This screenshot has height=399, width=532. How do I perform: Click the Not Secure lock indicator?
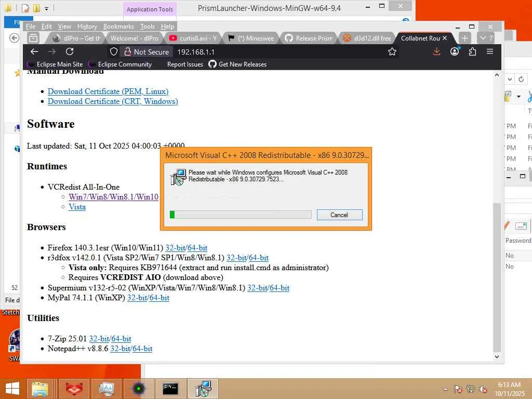[146, 52]
